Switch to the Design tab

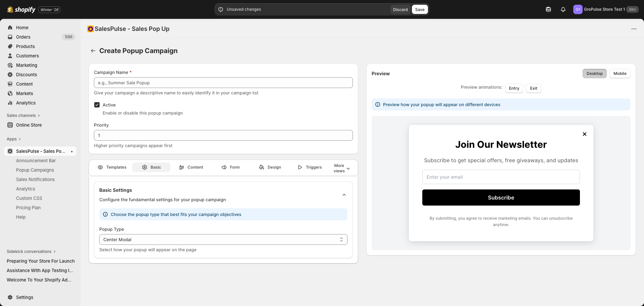270,167
